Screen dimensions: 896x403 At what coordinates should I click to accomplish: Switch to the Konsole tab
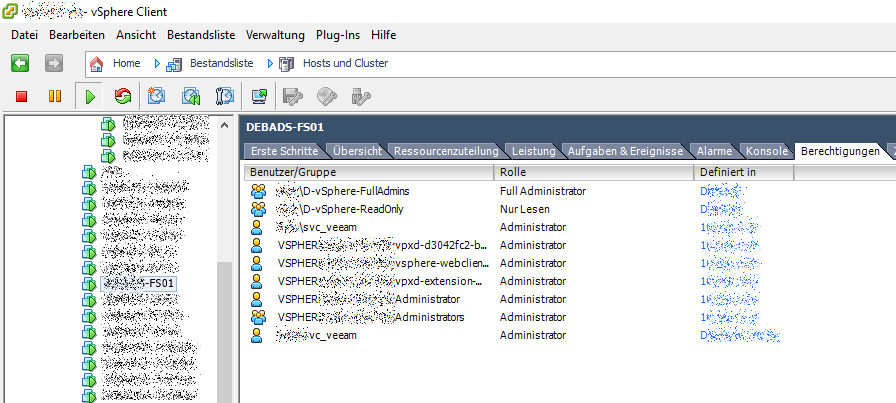coord(767,151)
